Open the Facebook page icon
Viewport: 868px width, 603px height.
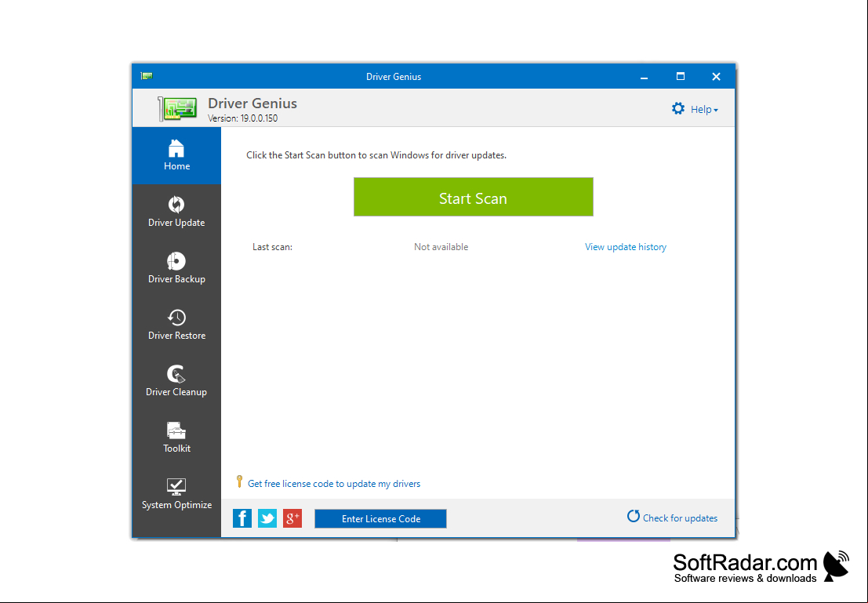click(242, 518)
